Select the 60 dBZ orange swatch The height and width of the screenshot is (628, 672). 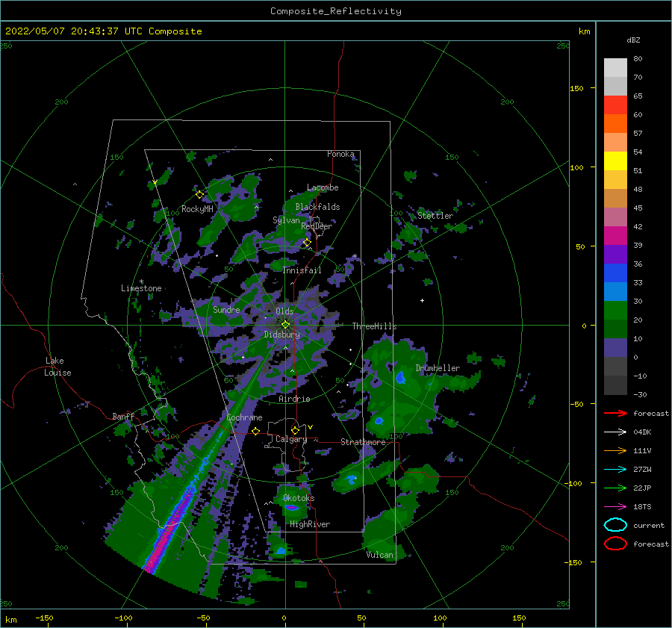(615, 123)
